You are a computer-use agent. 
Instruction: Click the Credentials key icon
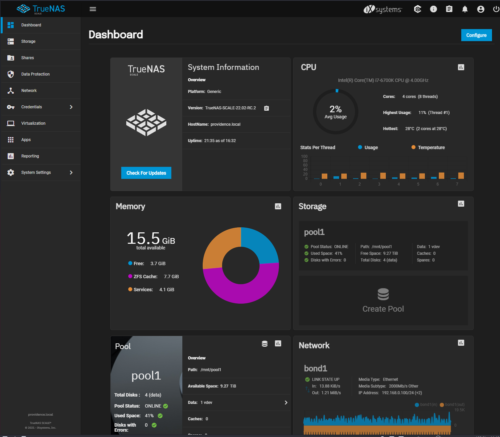click(11, 107)
